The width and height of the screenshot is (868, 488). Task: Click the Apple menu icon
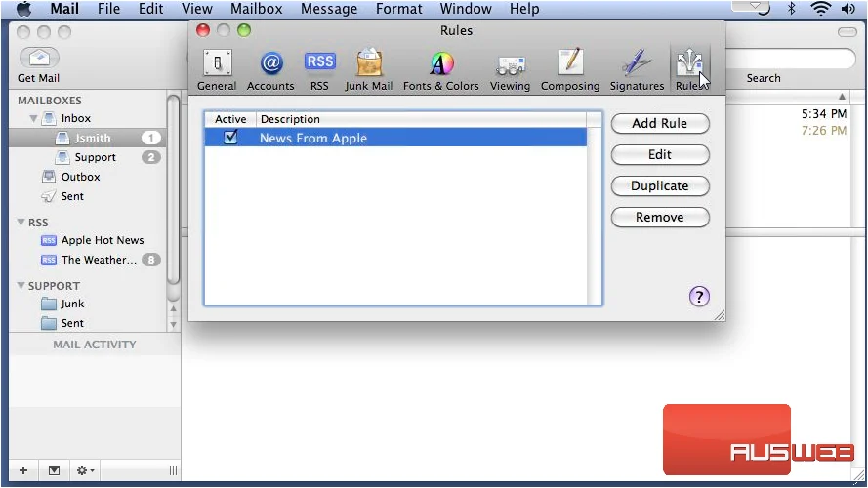[x=23, y=9]
